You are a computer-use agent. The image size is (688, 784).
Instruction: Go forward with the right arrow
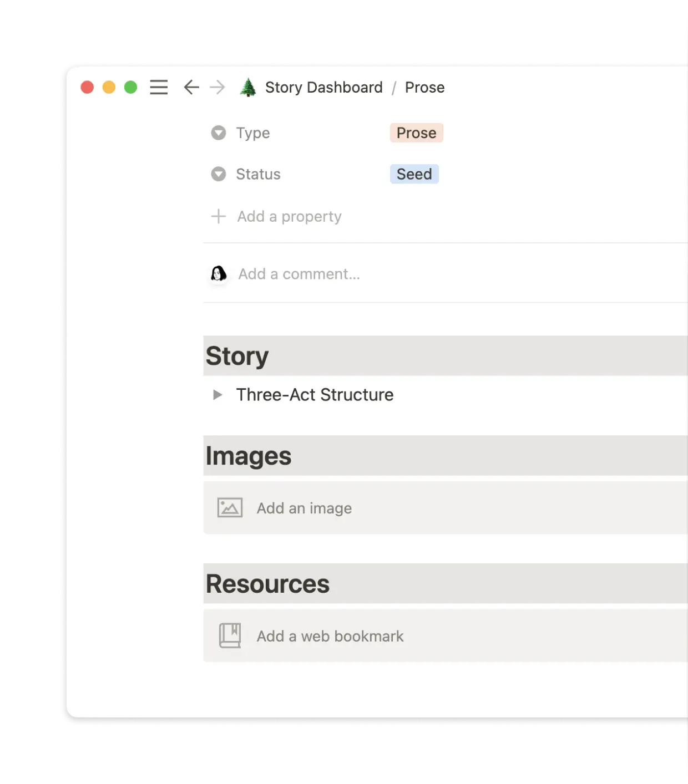[x=217, y=88]
